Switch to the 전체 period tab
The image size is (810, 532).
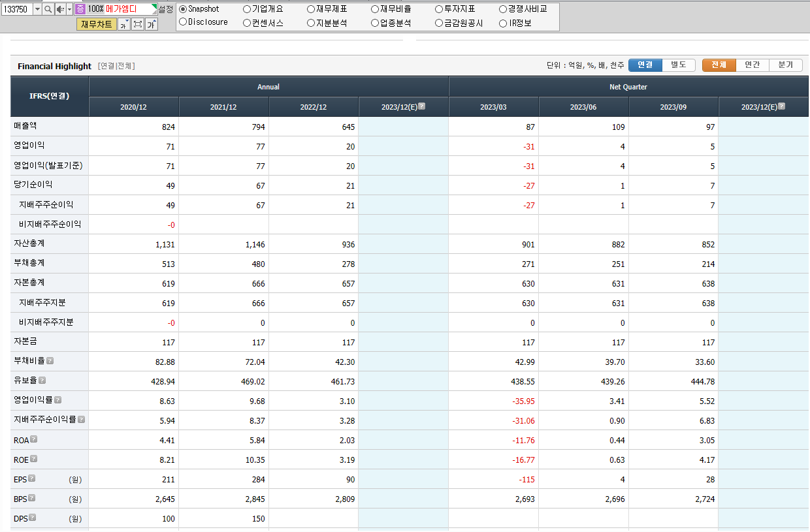click(719, 65)
